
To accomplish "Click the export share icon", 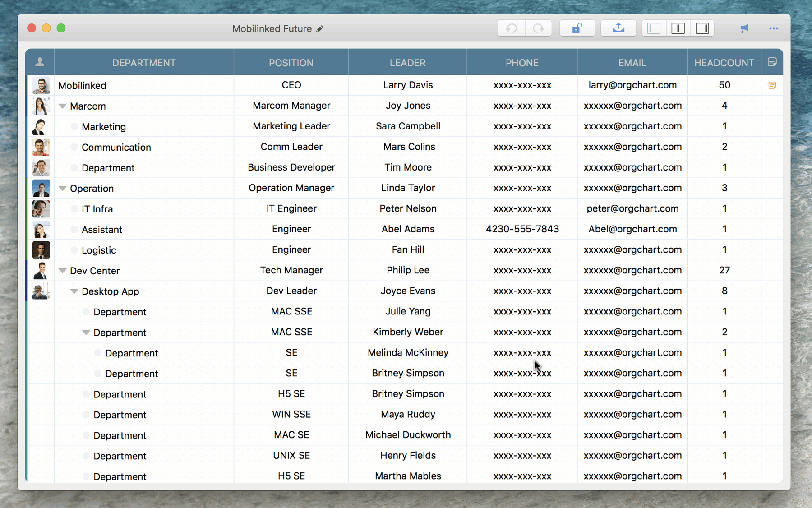I will point(618,28).
